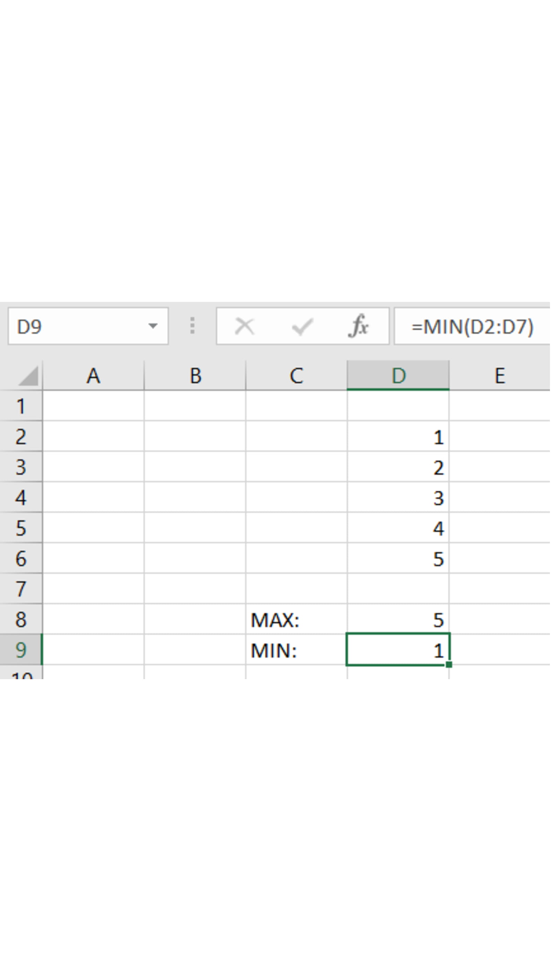This screenshot has width=551, height=980.
Task: Click cell D2 containing value 1
Action: tap(398, 437)
